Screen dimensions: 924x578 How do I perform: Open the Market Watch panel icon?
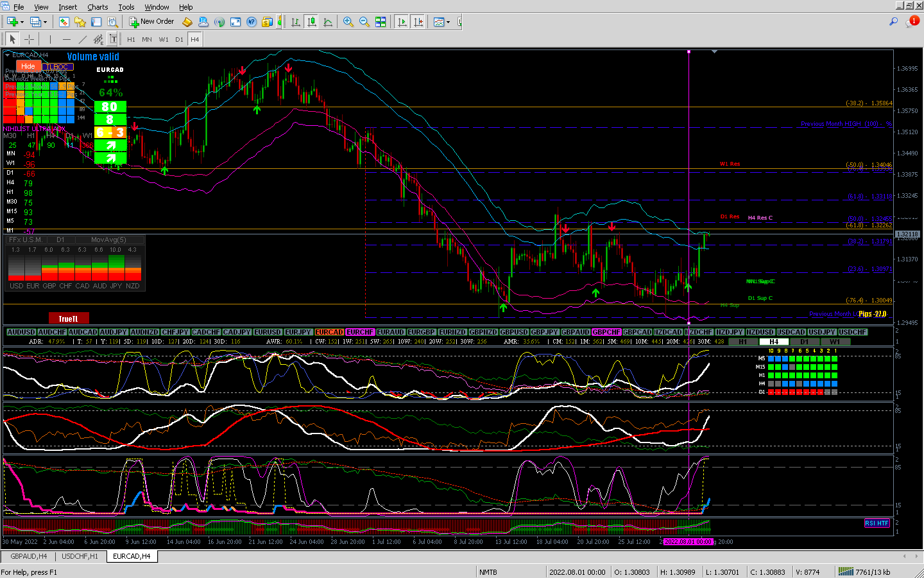[x=64, y=22]
